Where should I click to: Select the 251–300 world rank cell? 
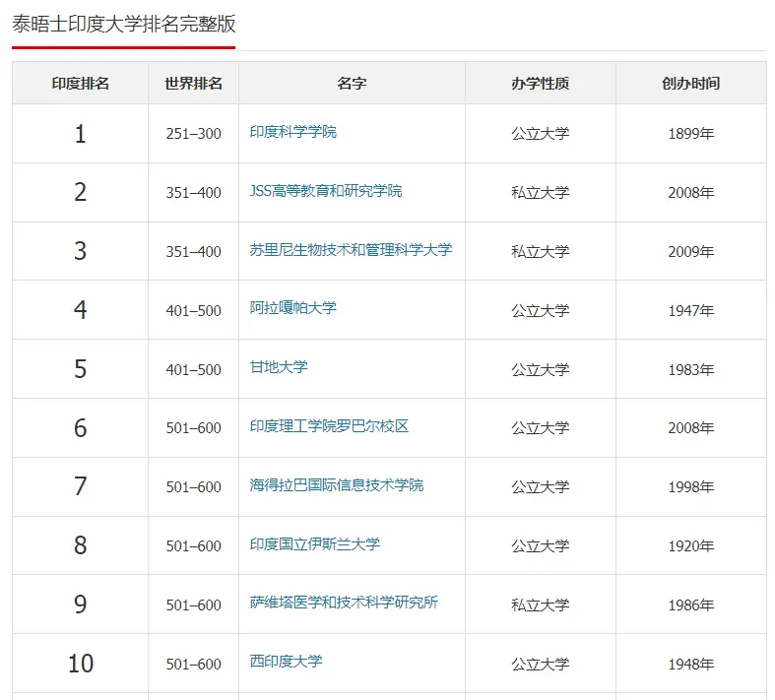click(x=193, y=134)
